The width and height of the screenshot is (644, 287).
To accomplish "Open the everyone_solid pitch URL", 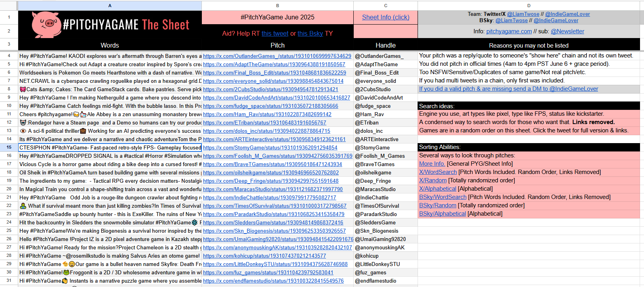I will pyautogui.click(x=273, y=81).
